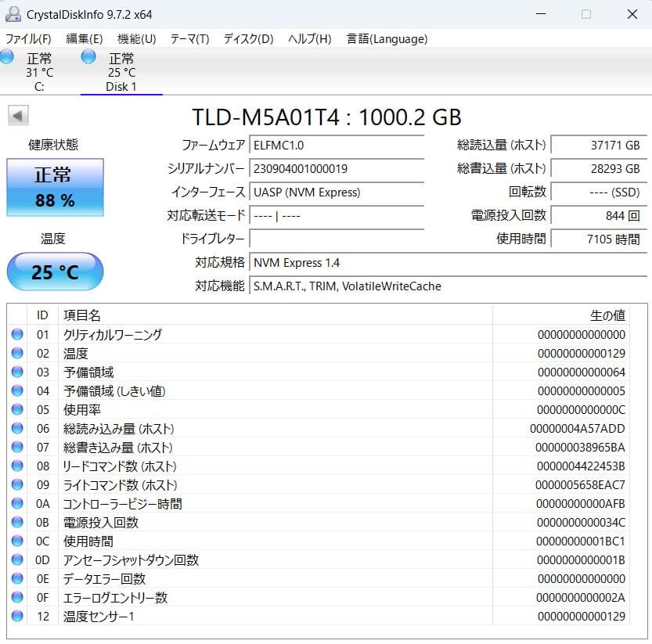Click raw value 00000000001BC1
The width and height of the screenshot is (652, 644).
[581, 541]
